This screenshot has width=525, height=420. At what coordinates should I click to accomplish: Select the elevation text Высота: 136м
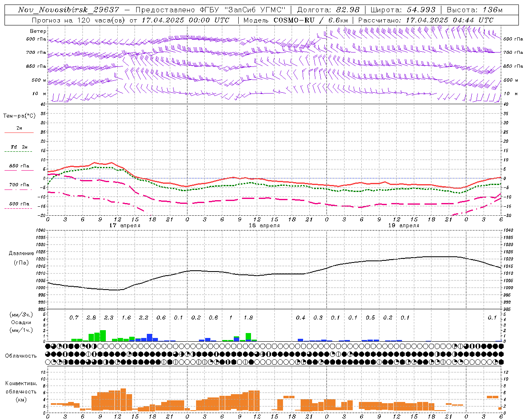[x=475, y=10]
